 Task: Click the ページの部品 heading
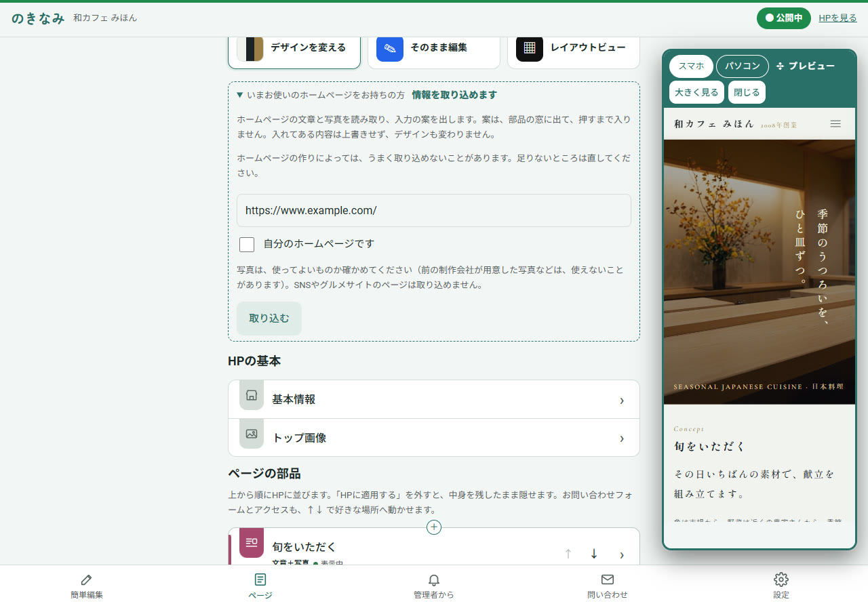[264, 473]
